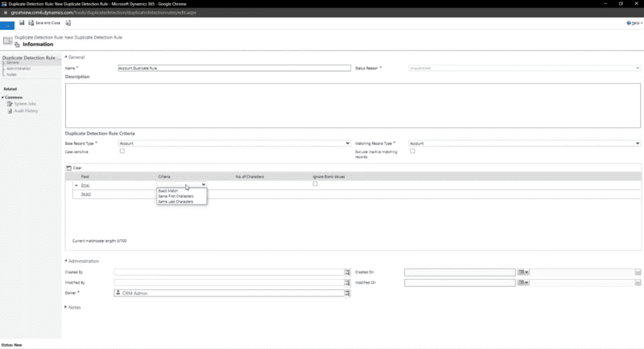644x349 pixels.
Task: Enable the Case-sensitive checkbox
Action: pyautogui.click(x=122, y=152)
